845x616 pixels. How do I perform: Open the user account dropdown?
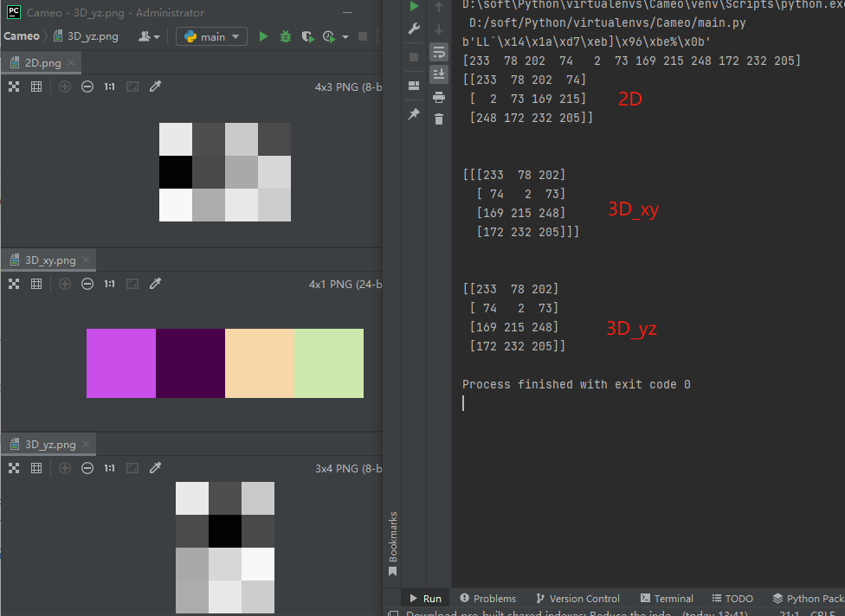pyautogui.click(x=150, y=36)
